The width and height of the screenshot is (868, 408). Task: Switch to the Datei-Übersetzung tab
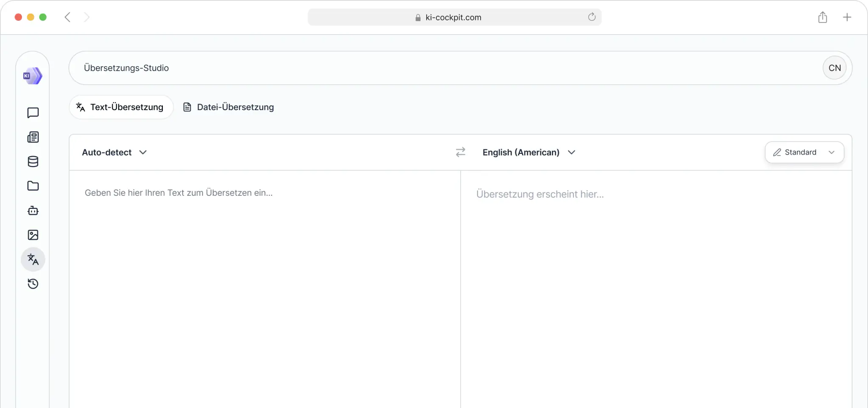pos(228,107)
